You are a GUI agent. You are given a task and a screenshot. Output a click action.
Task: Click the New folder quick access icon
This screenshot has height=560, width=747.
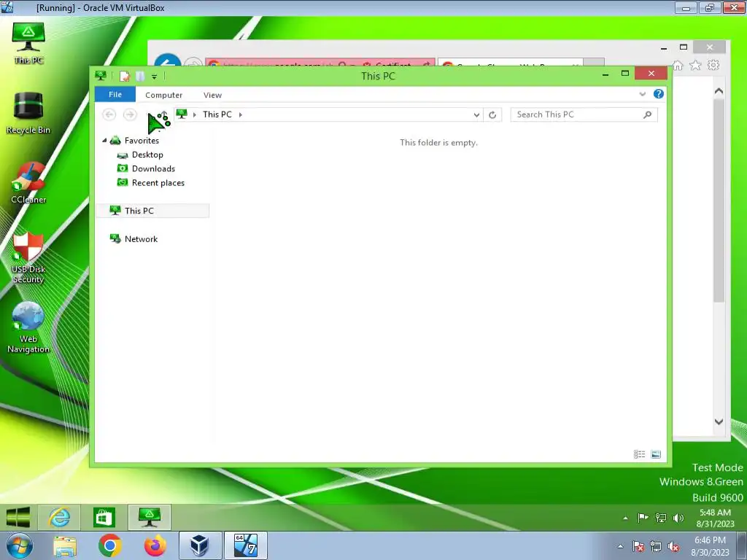pyautogui.click(x=140, y=76)
